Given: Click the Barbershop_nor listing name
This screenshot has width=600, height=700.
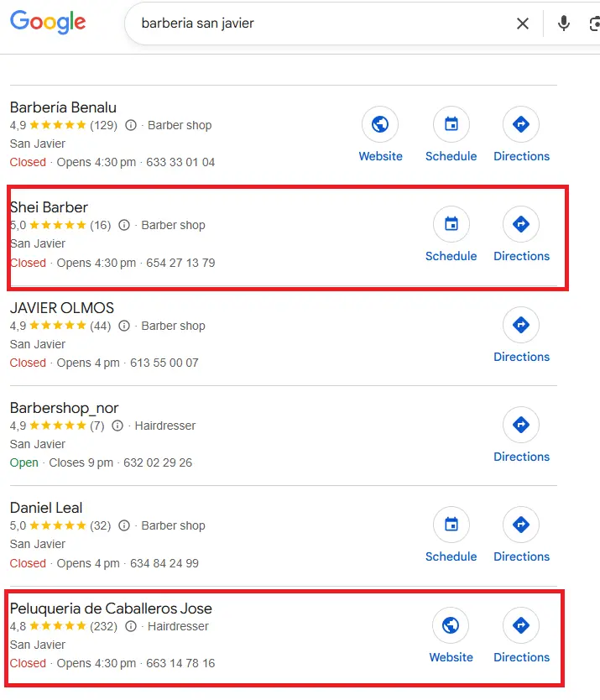Looking at the screenshot, I should click(65, 408).
